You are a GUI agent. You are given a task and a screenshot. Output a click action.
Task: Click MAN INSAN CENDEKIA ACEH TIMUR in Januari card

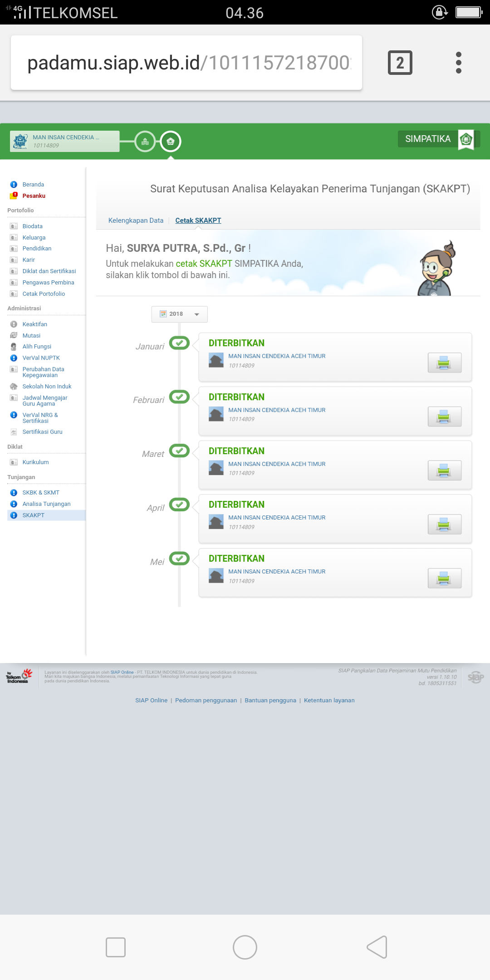click(x=277, y=356)
